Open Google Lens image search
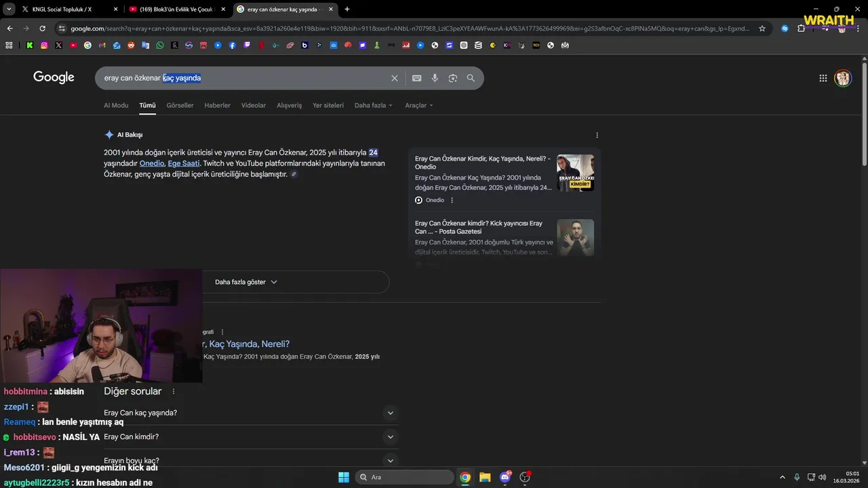The image size is (868, 488). tap(452, 78)
